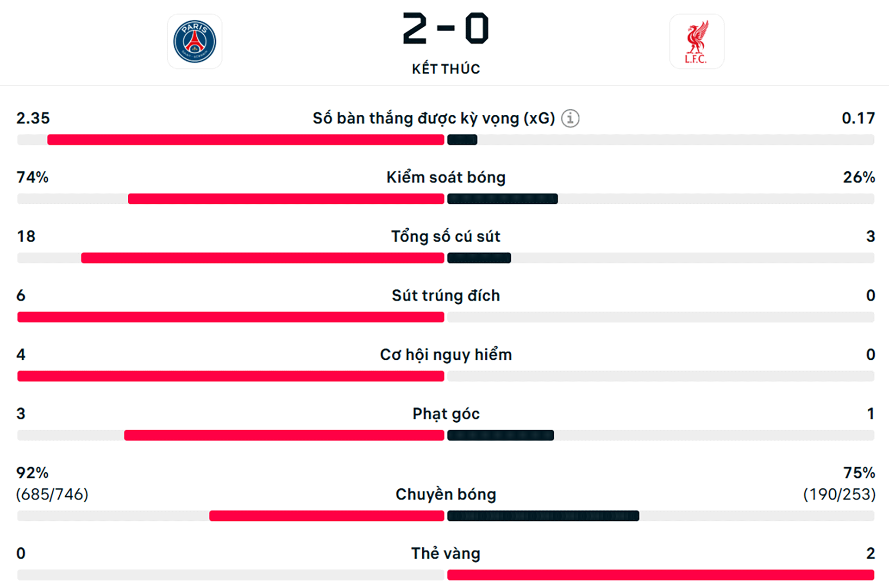Click Liverpool's dark 26% possession bar
The height and width of the screenshot is (588, 889).
pos(502,199)
